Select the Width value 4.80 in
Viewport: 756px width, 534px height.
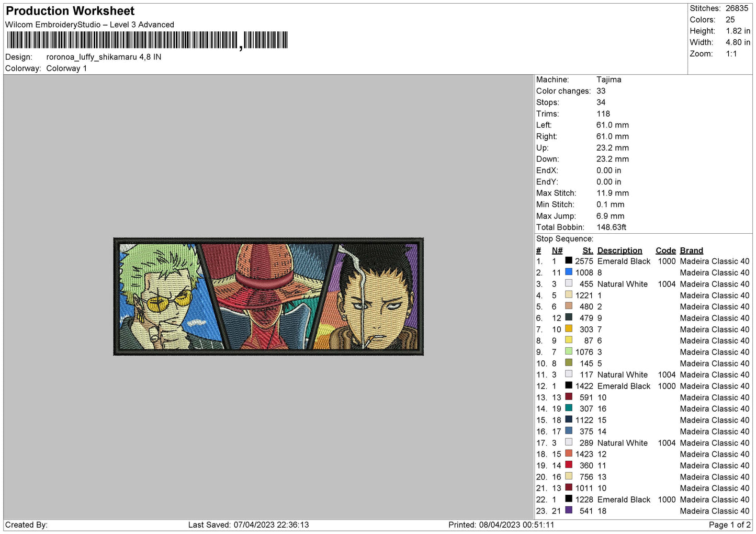pos(738,42)
